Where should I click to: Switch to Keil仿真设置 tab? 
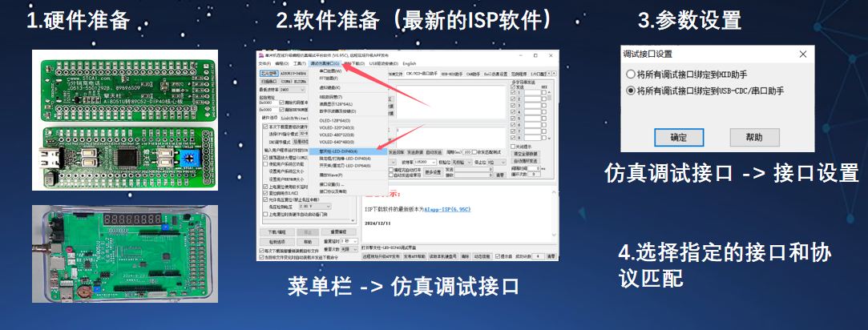tap(495, 74)
